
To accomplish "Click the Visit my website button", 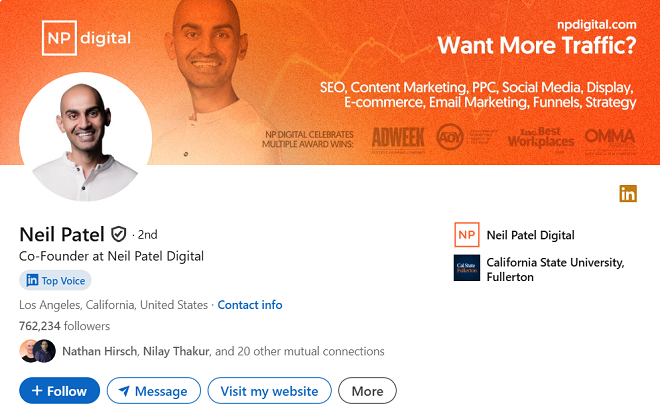I will (x=269, y=391).
